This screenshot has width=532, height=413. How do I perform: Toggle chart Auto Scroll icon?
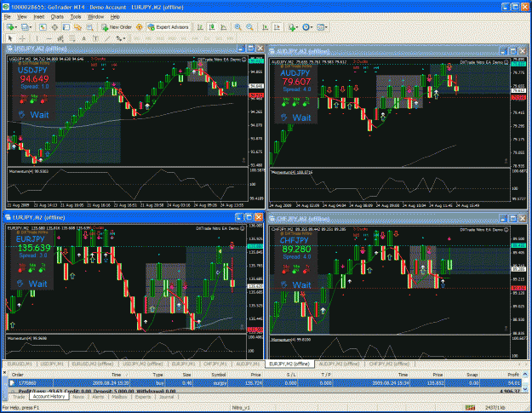click(x=265, y=27)
